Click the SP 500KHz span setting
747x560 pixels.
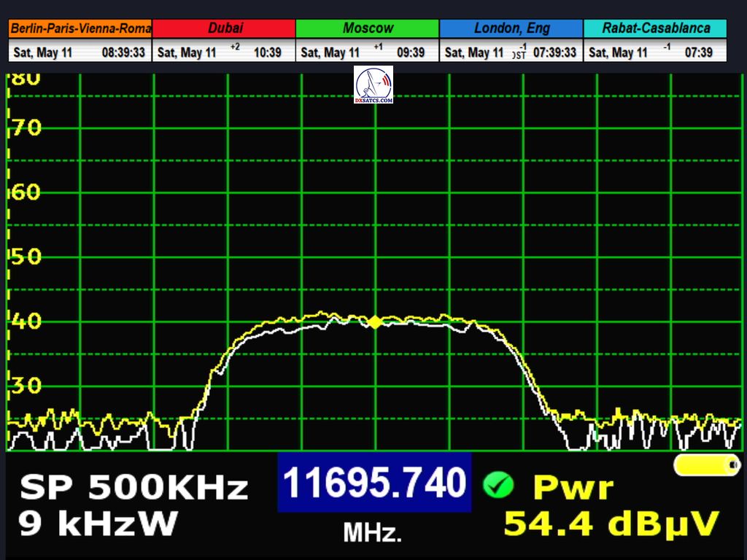pos(133,488)
